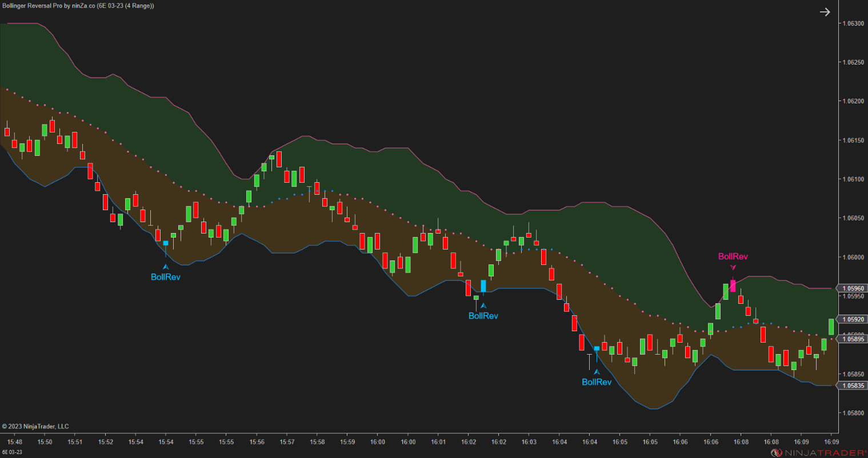
Task: Click the 16:00 time axis label
Action: [x=378, y=441]
